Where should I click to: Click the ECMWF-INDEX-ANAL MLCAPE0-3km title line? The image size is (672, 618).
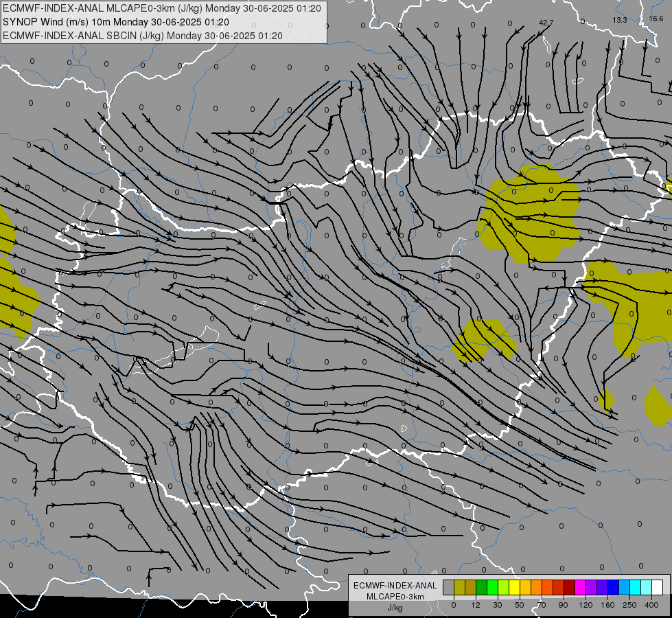[161, 8]
